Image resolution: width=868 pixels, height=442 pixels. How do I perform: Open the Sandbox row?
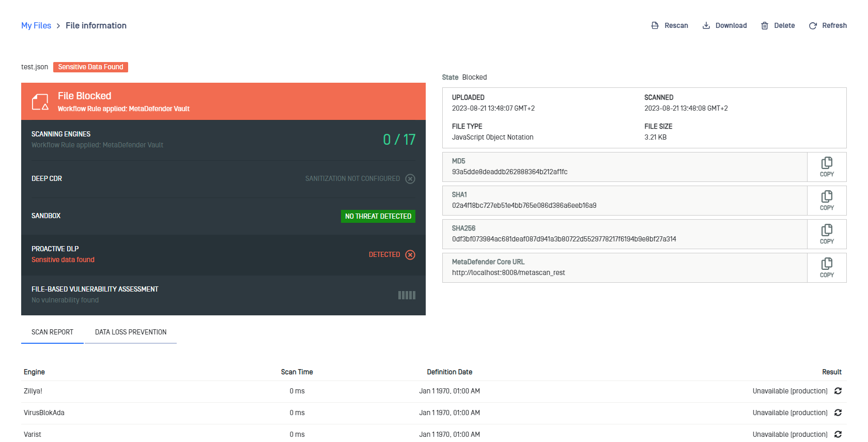223,216
